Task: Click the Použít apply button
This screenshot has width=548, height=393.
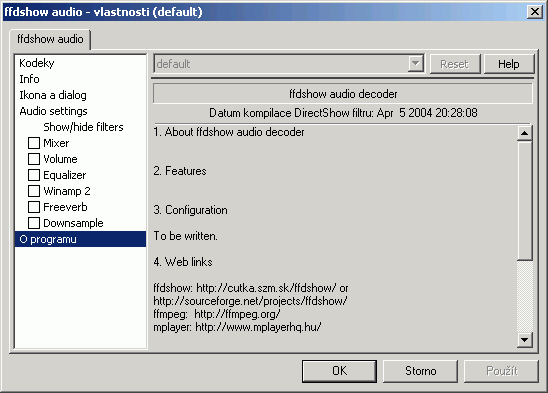Action: pyautogui.click(x=501, y=371)
